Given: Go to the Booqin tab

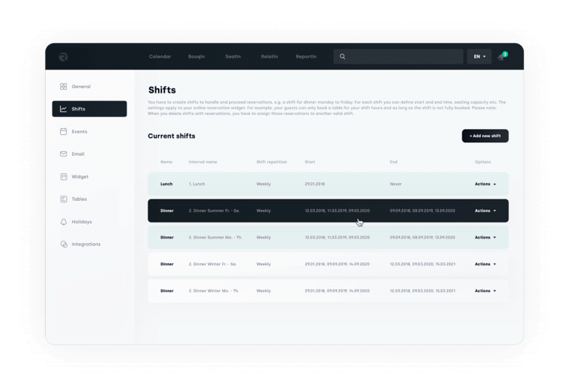Looking at the screenshot, I should pyautogui.click(x=196, y=56).
